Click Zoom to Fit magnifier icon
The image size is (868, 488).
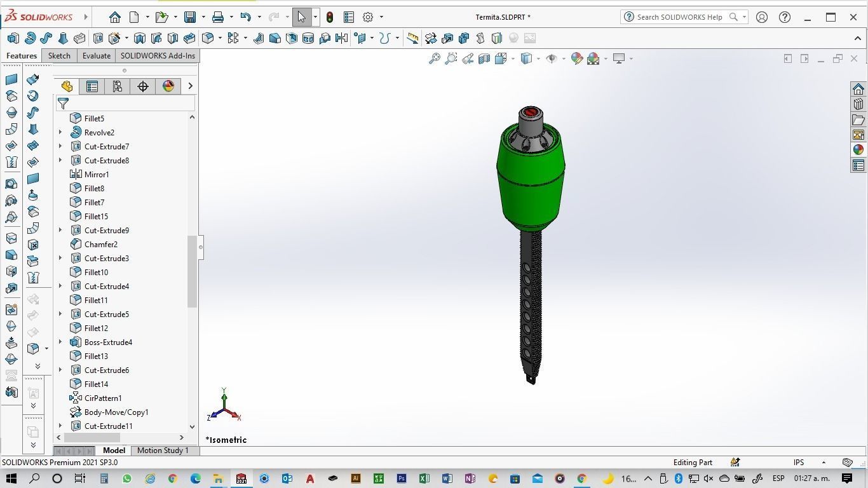click(x=435, y=58)
